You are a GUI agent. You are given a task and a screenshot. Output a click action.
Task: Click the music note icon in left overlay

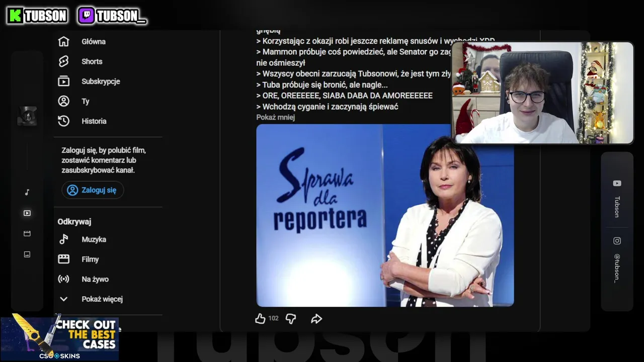pos(27,192)
